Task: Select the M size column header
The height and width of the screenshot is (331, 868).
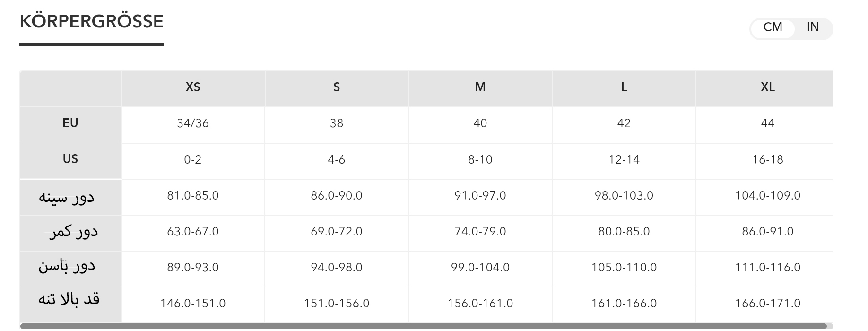Action: coord(480,87)
